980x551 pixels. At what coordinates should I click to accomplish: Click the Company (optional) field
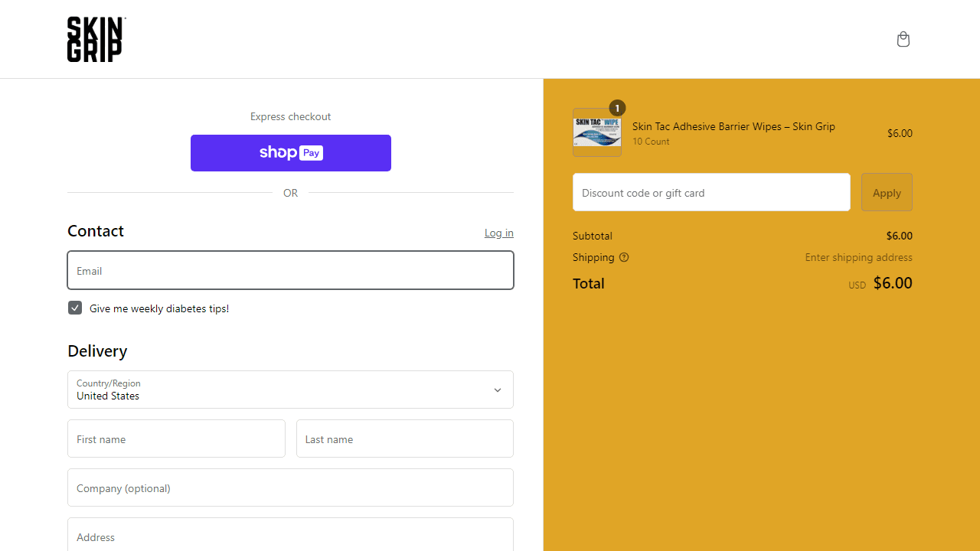tap(290, 487)
